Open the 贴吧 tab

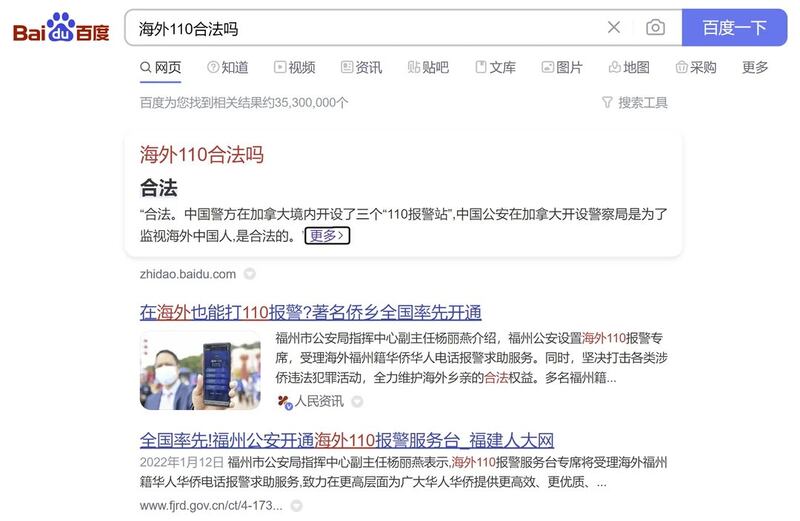(x=428, y=67)
